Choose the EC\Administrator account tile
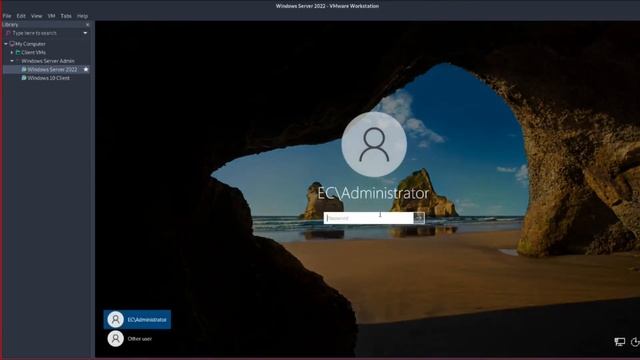Screen dimensions: 640x360 pos(137,319)
